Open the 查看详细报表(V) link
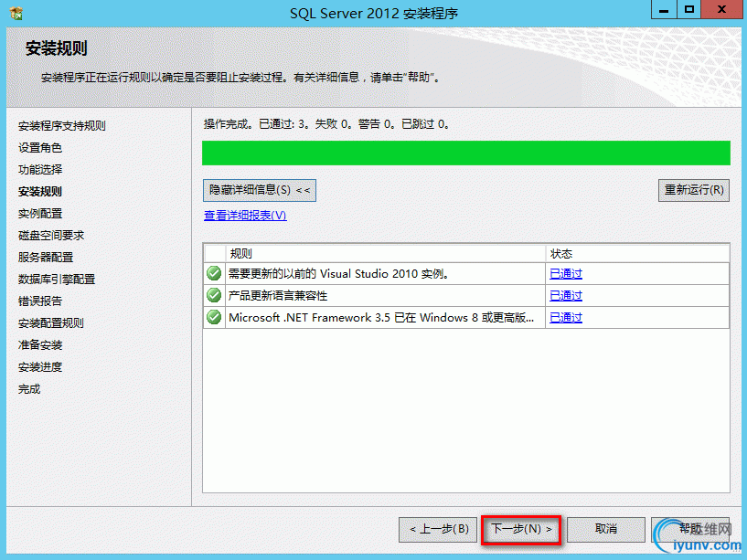Image resolution: width=747 pixels, height=560 pixels. click(245, 216)
